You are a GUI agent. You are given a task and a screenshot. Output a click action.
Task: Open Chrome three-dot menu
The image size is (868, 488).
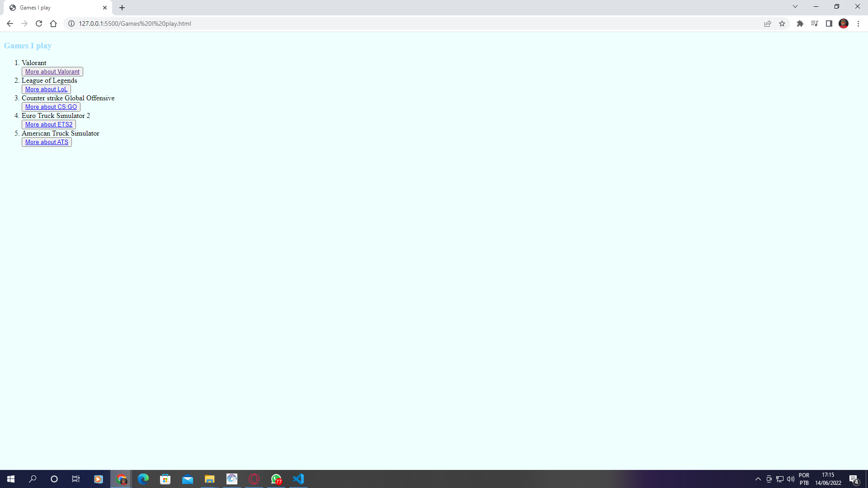(858, 23)
